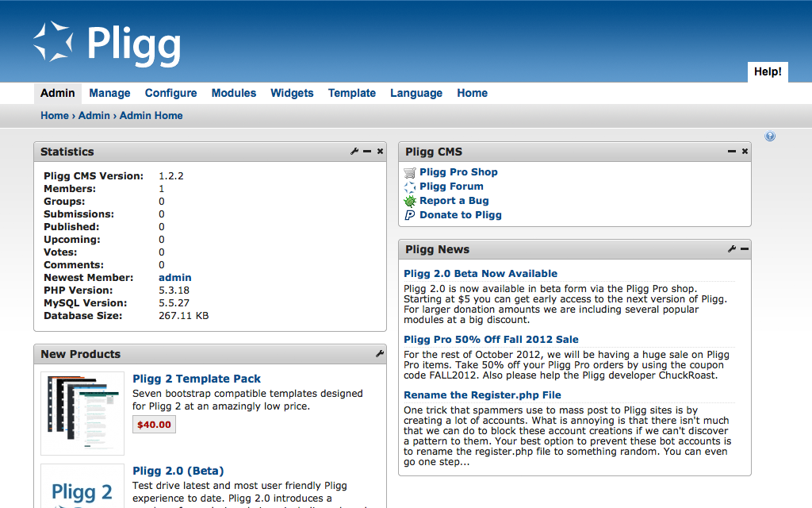Screen dimensions: 812x508
Task: Collapse the Pligg News panel
Action: pos(744,248)
